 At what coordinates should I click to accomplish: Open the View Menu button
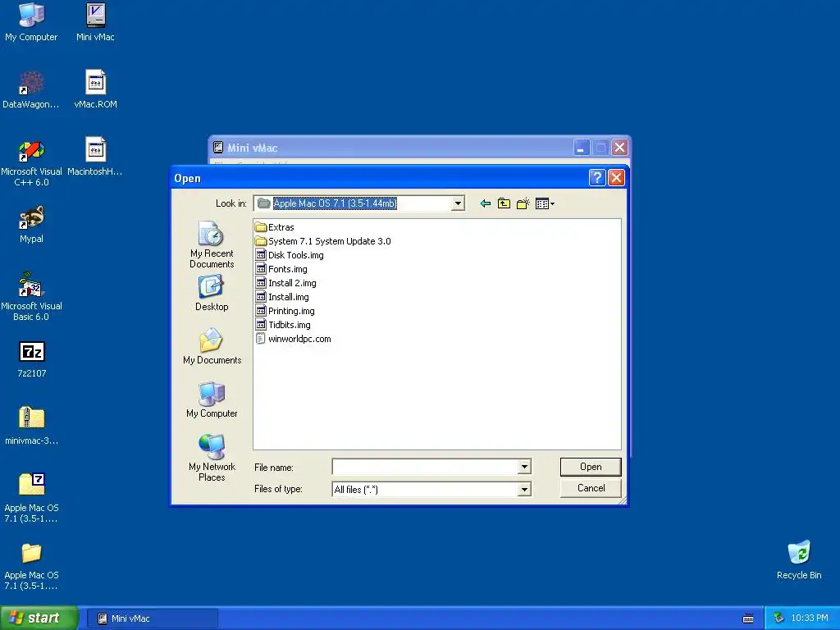[545, 203]
